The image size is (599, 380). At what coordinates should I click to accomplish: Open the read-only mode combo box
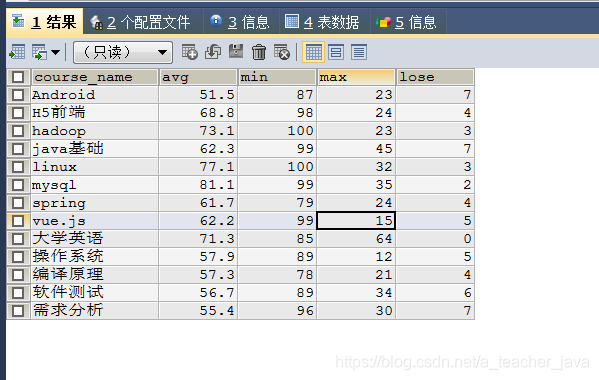click(123, 52)
